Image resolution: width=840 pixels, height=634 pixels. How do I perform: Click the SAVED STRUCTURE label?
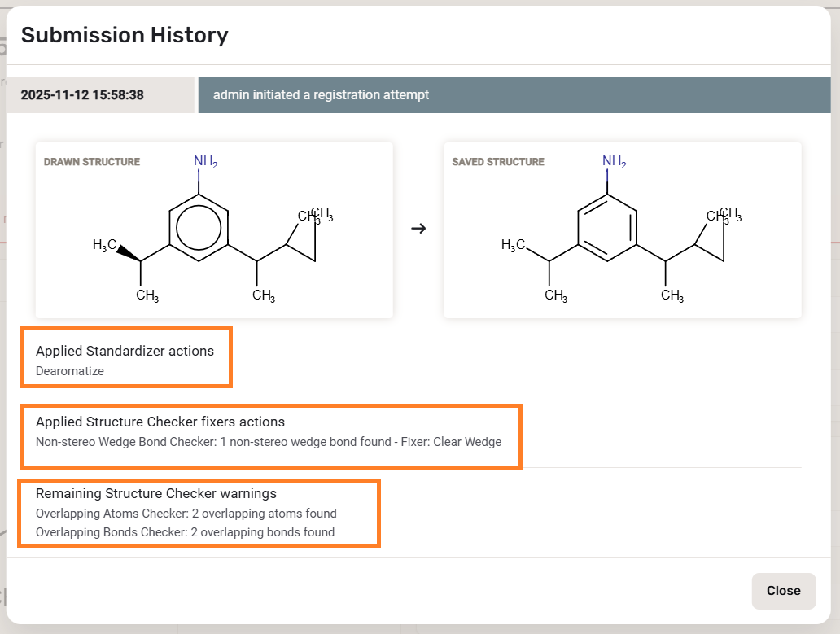pos(498,162)
